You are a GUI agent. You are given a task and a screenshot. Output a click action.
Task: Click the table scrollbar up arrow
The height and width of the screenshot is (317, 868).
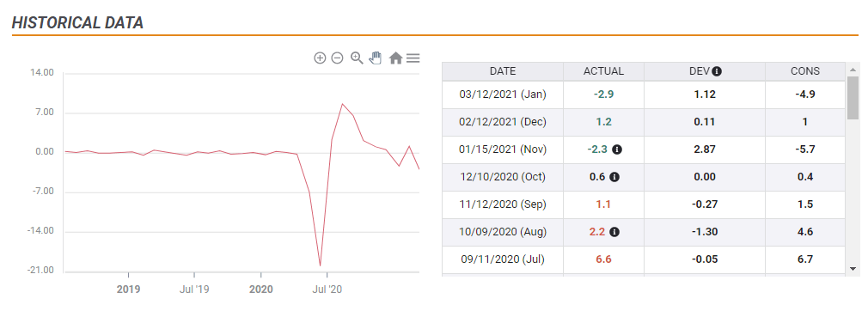pyautogui.click(x=853, y=70)
